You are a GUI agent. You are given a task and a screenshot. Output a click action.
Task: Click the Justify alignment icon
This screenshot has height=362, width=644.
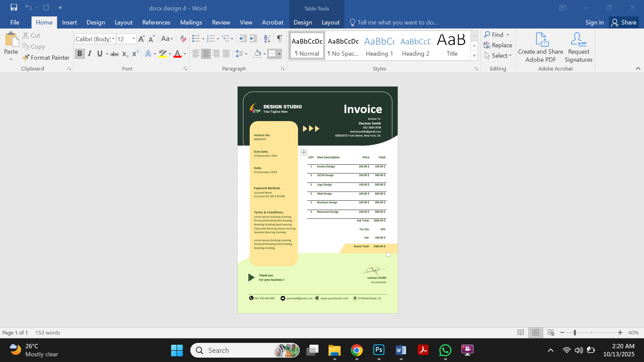pos(226,54)
